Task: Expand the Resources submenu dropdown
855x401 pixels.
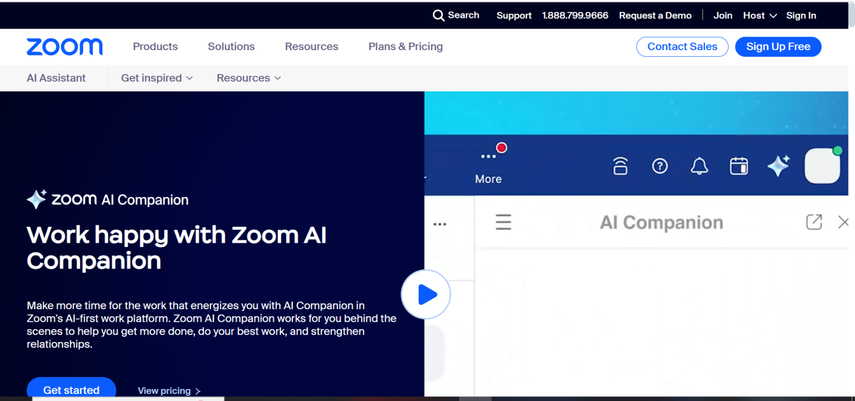Action: click(x=249, y=78)
